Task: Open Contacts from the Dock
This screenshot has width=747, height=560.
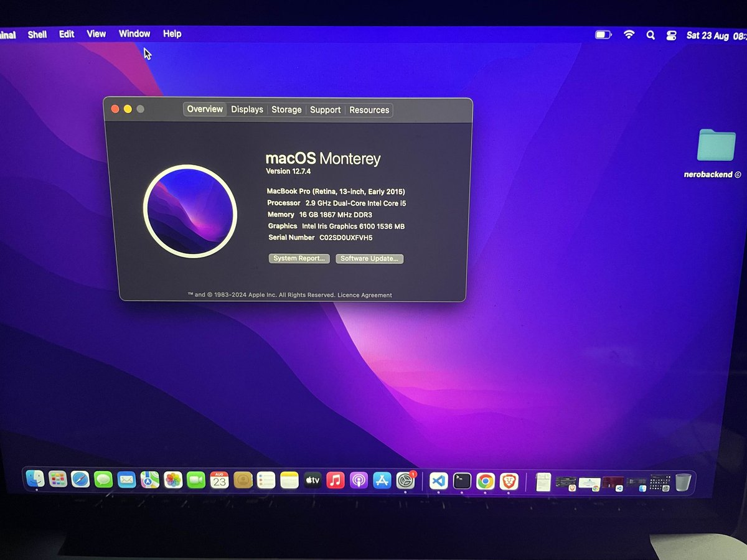Action: click(x=243, y=480)
